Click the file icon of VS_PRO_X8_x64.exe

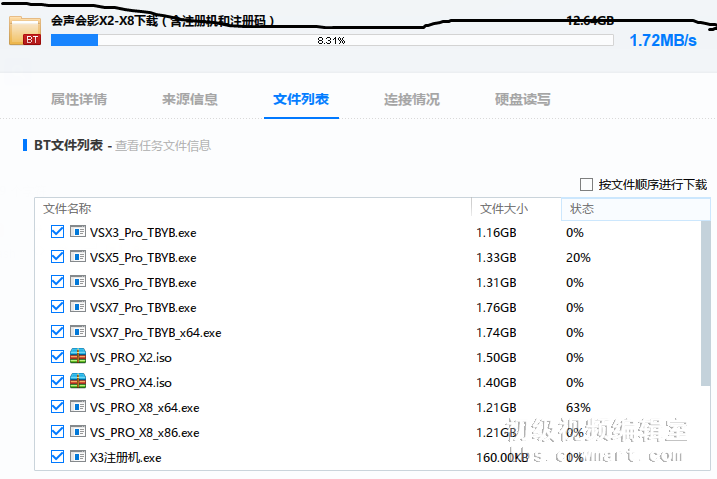(78, 406)
